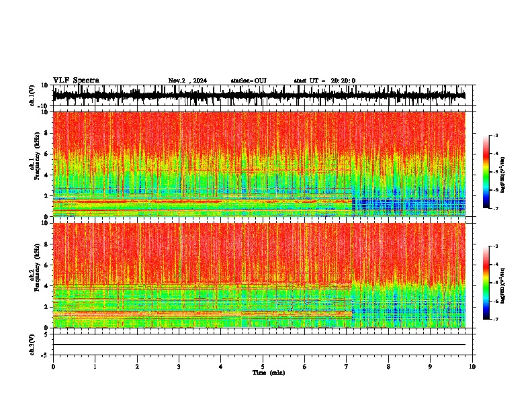Image resolution: width=532 pixels, height=411 pixels.
Task: Click the -3 value on ch.1 color bar
Action: 495,136
